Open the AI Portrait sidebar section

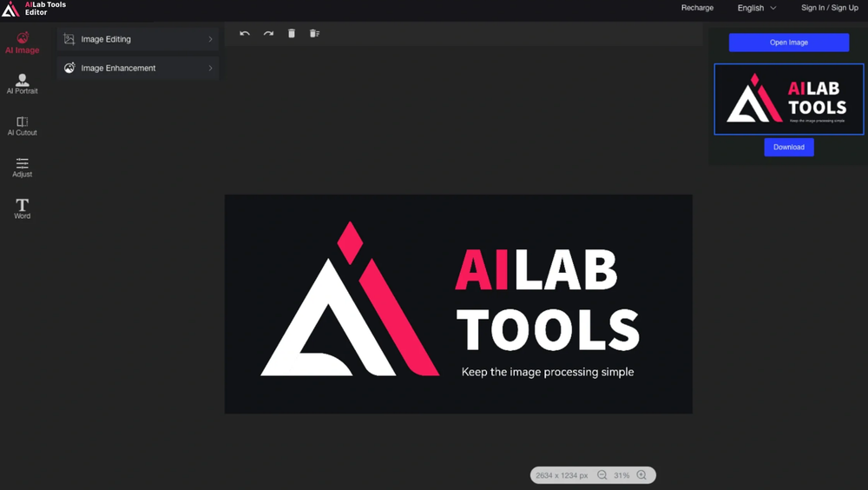(23, 84)
